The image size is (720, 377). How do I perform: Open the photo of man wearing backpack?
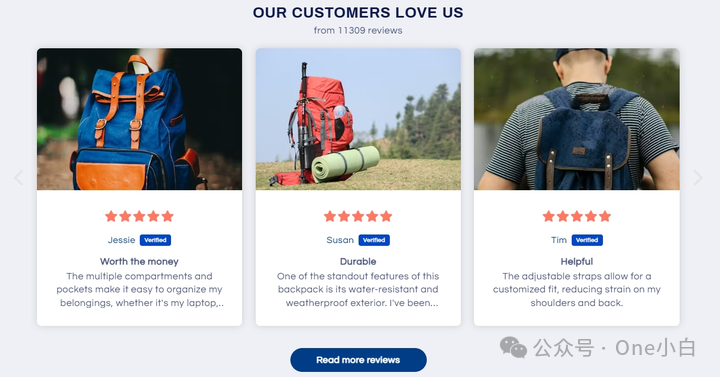pos(577,119)
